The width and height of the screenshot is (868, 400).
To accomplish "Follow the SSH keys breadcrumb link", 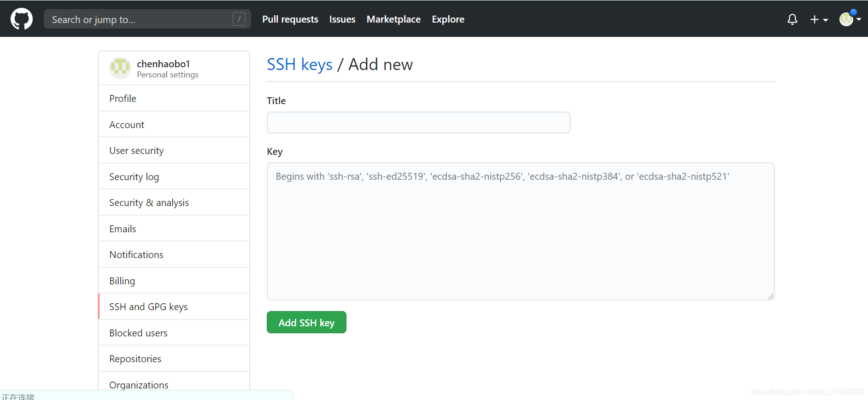I will (x=299, y=65).
